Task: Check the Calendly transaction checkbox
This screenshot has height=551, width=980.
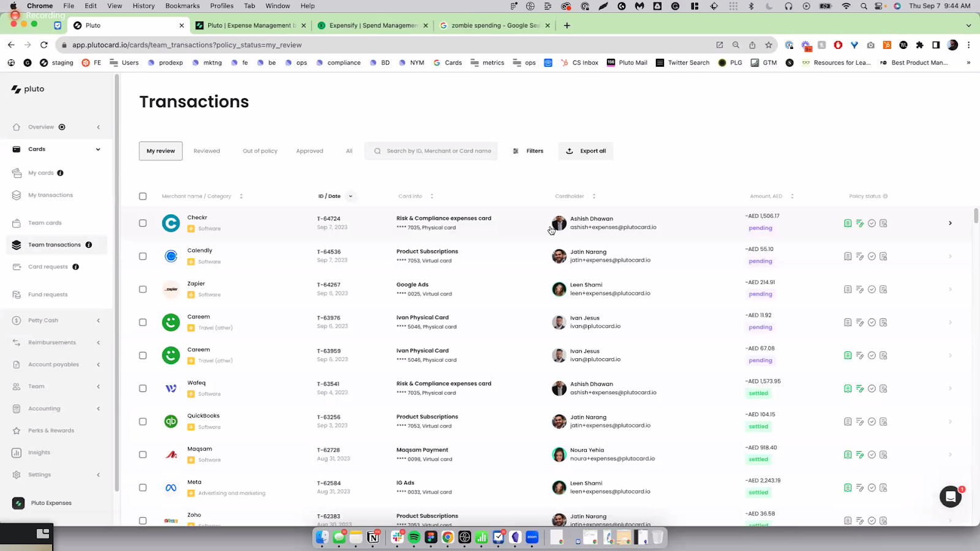Action: [143, 257]
